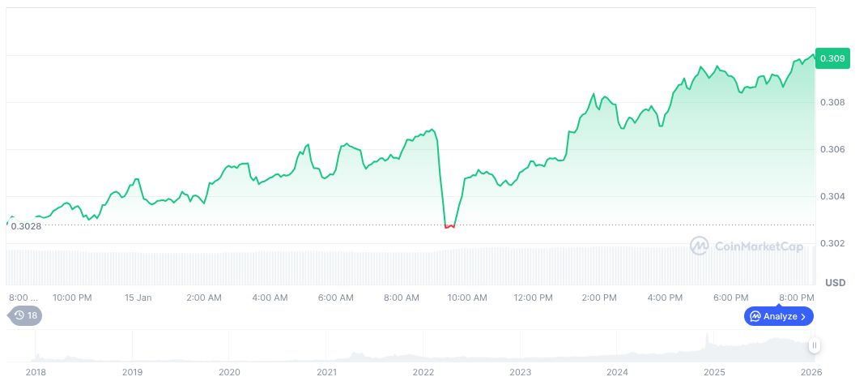
Task: Click the USD currency label
Action: click(835, 282)
